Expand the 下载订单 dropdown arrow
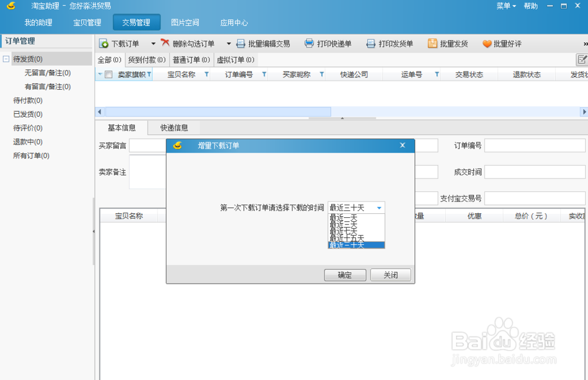 tap(152, 43)
